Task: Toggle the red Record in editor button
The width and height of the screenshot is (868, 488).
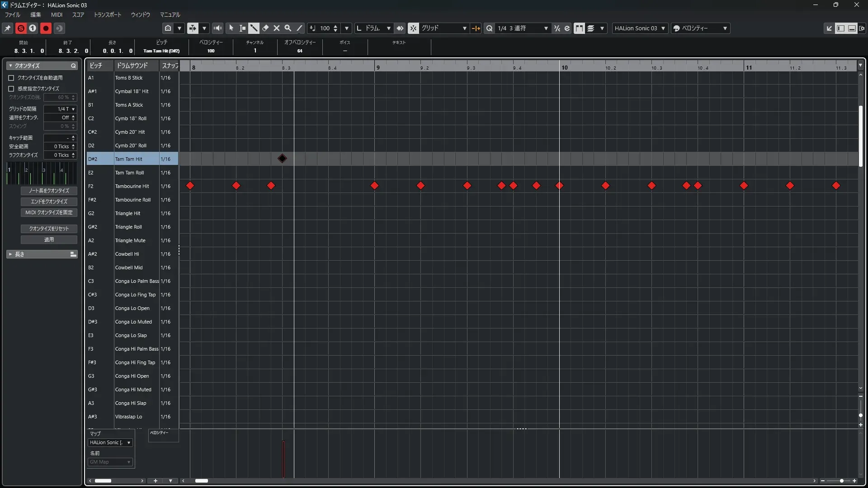Action: (46, 28)
